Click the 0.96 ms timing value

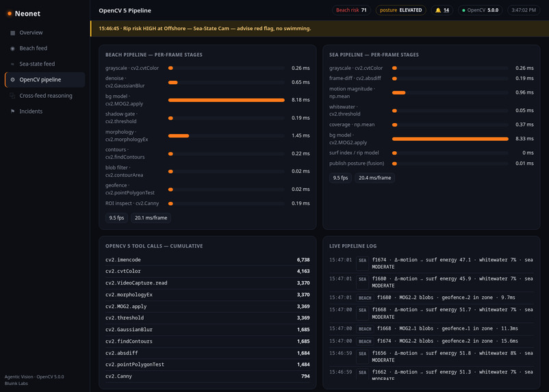(x=524, y=92)
